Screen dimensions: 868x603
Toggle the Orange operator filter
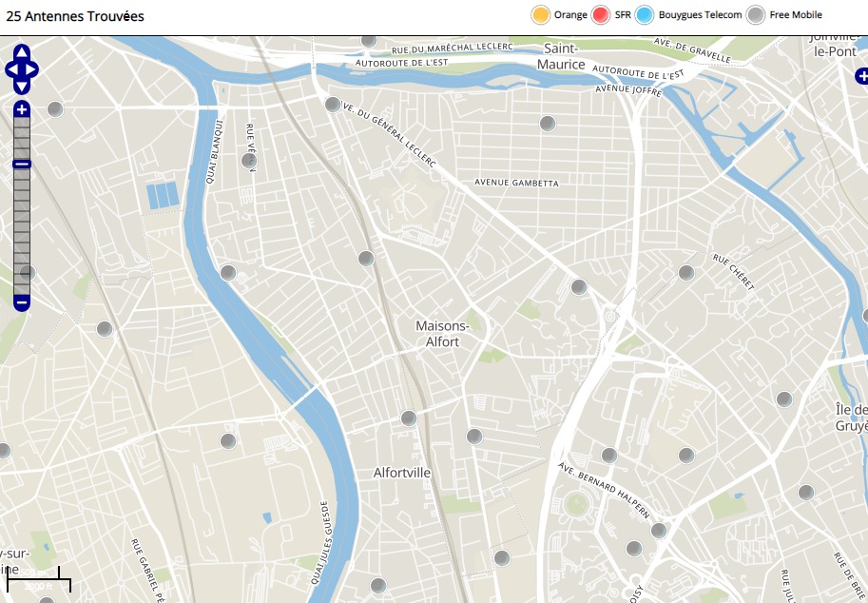tap(541, 15)
